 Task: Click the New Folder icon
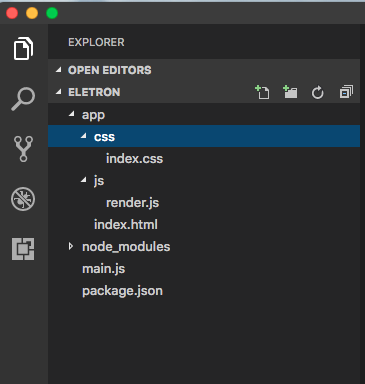(x=290, y=92)
